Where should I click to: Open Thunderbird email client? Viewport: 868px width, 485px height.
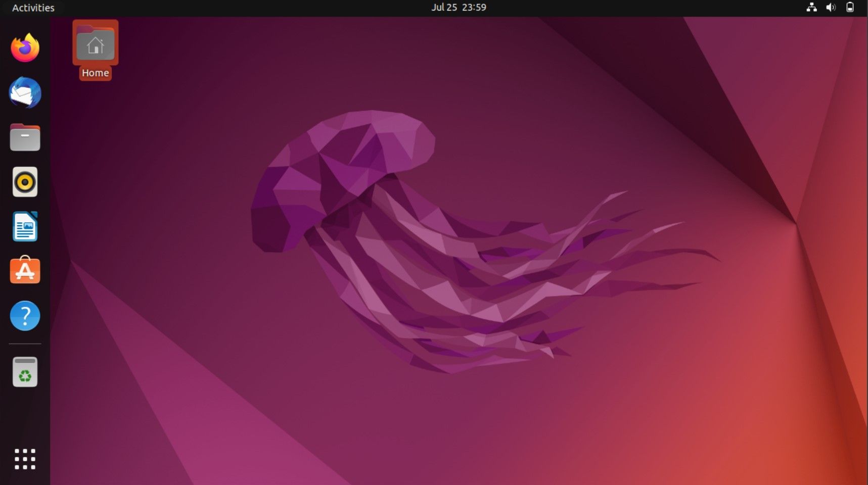click(x=24, y=93)
